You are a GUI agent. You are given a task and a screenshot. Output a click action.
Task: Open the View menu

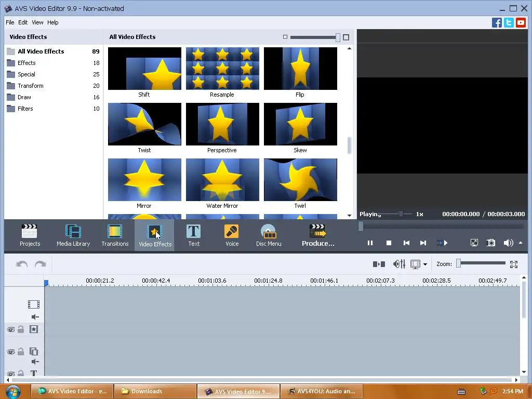coord(37,22)
